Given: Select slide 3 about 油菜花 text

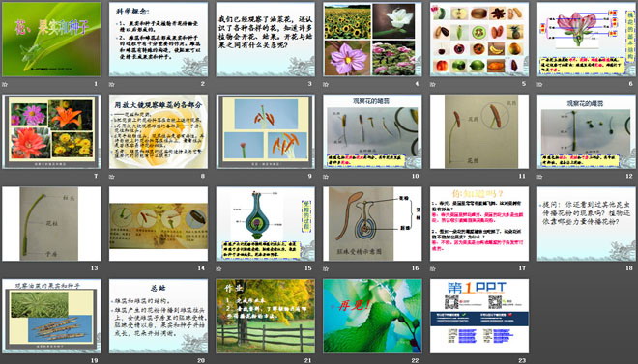Looking at the screenshot, I should pyautogui.click(x=265, y=40).
